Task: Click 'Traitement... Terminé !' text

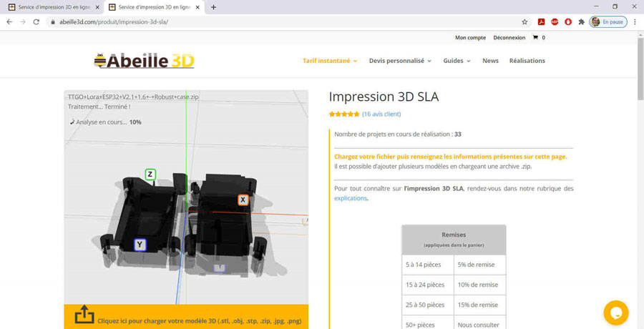Action: 99,107
